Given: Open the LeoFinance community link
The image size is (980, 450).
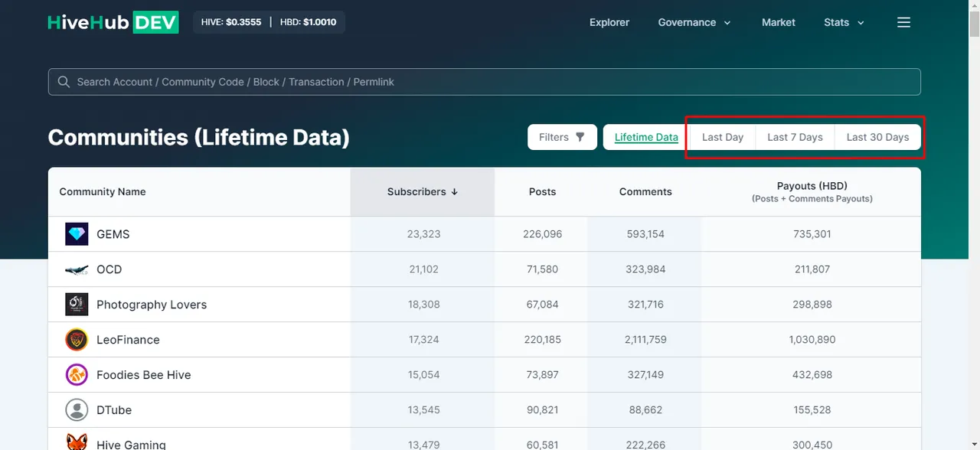Looking at the screenshot, I should pos(128,340).
